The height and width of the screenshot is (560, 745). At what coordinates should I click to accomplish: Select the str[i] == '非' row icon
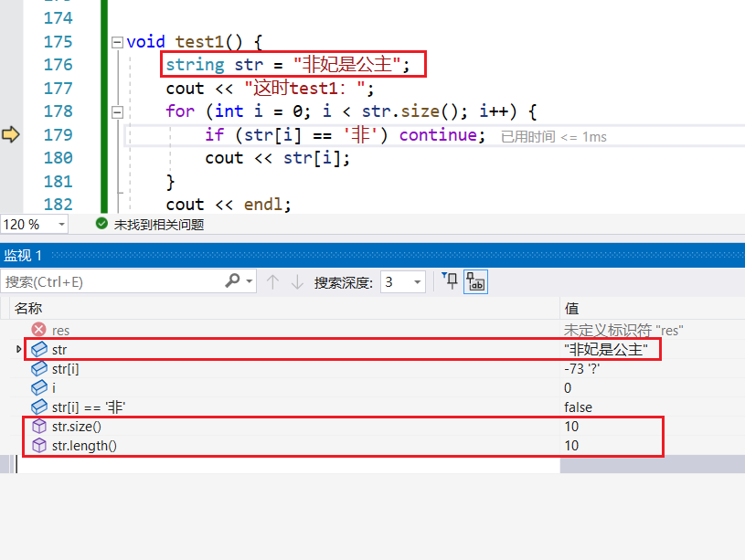tap(39, 407)
